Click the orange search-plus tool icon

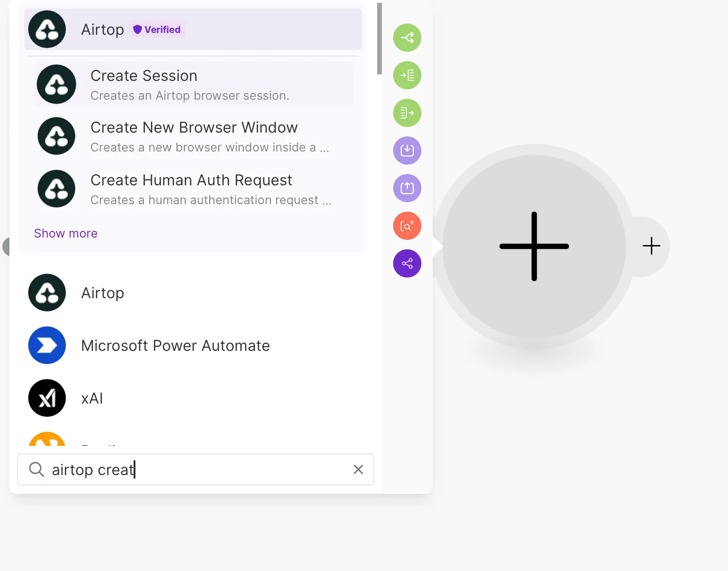point(407,226)
